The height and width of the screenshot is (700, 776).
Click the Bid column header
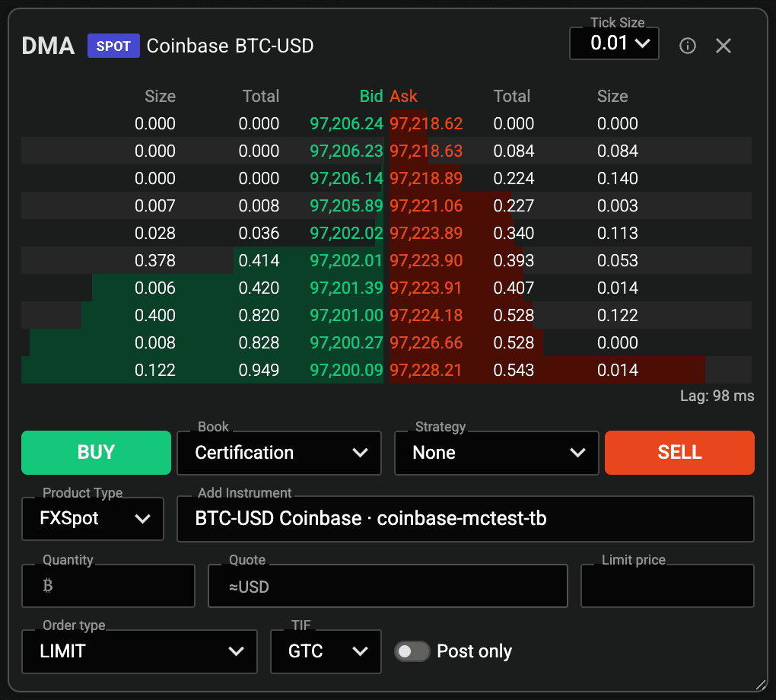point(371,96)
